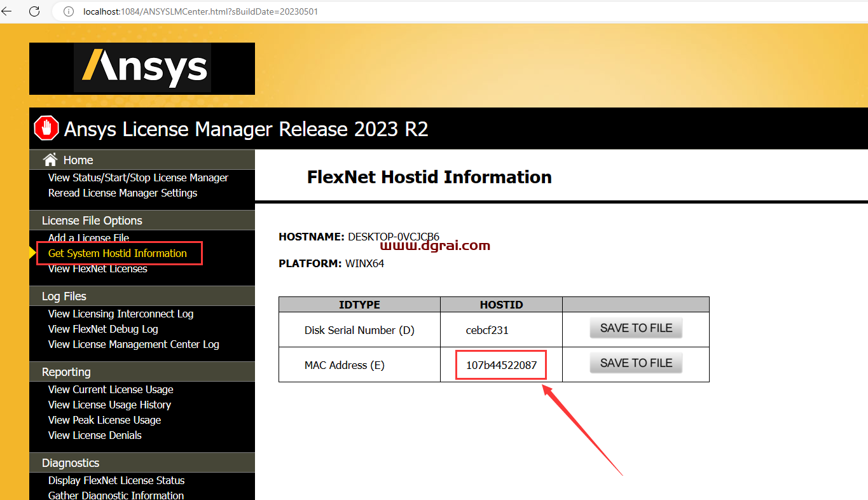Click the Home house icon
Viewport: 868px width, 500px height.
(x=50, y=160)
